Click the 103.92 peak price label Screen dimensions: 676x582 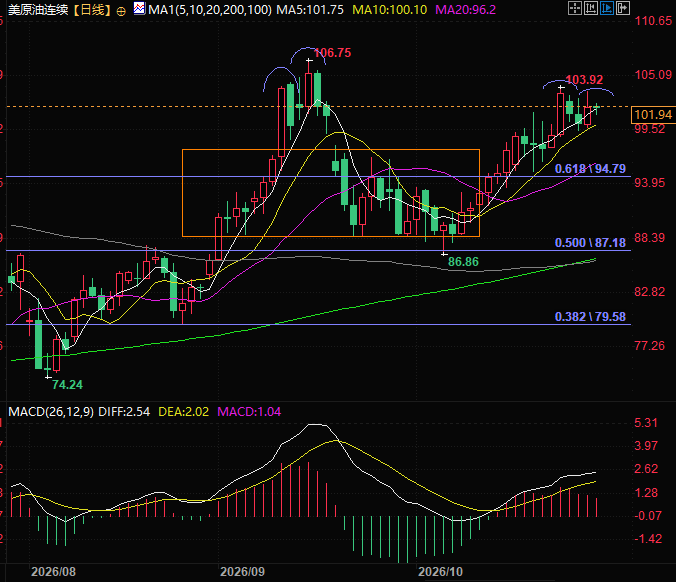(584, 80)
